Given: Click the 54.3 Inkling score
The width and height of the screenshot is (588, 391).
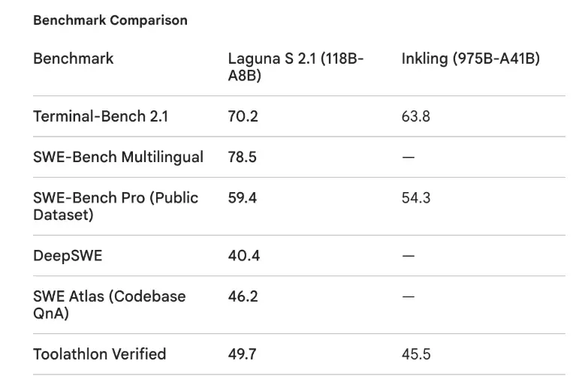Looking at the screenshot, I should pos(416,198).
